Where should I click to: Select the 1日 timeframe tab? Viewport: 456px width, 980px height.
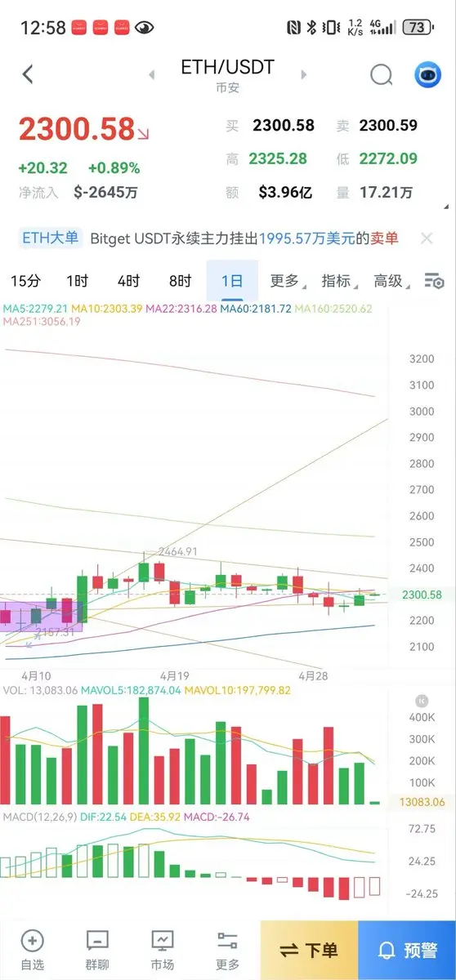[232, 281]
